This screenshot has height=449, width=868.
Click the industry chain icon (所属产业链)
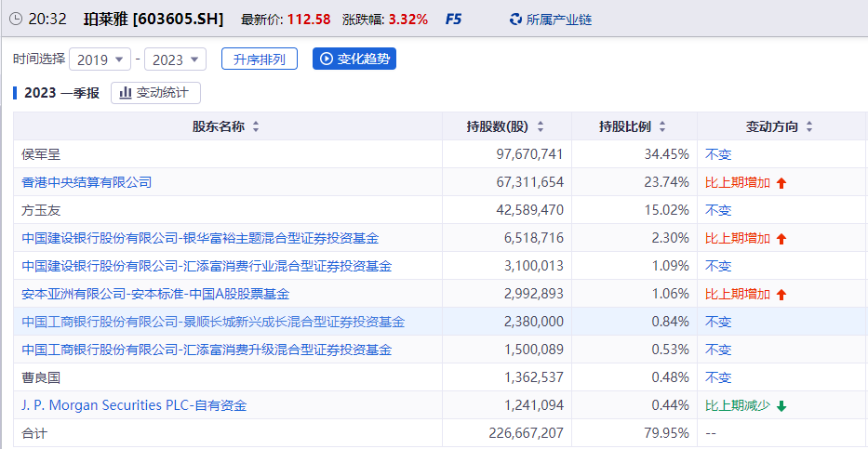(516, 20)
